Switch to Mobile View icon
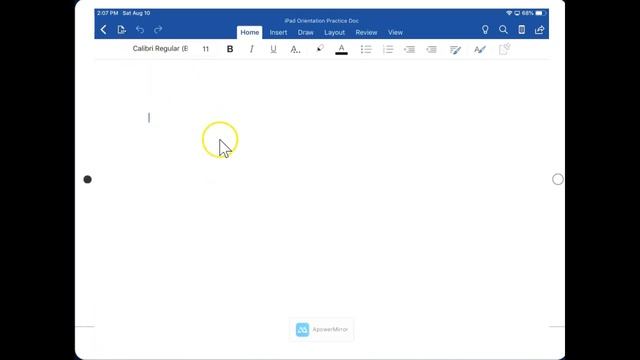This screenshot has width=640, height=360. pos(522,29)
